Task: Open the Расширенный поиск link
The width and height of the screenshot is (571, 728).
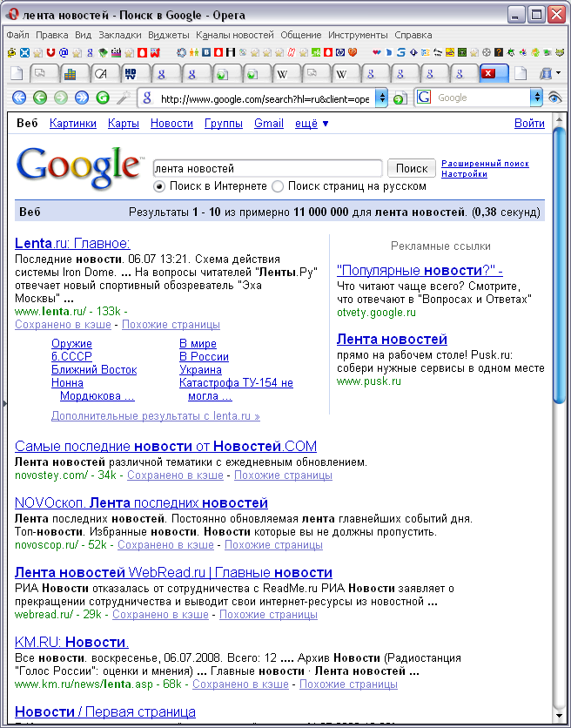Action: pyautogui.click(x=485, y=164)
